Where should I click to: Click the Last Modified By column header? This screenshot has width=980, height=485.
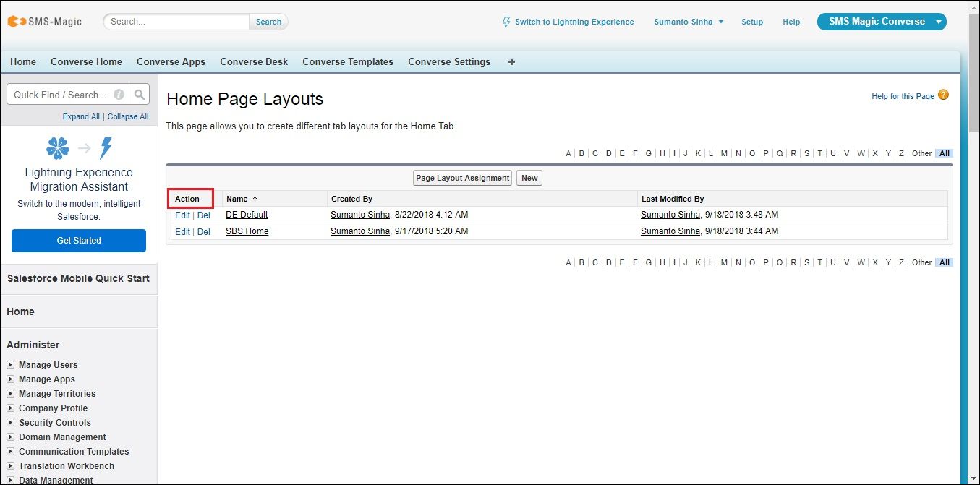pos(673,199)
